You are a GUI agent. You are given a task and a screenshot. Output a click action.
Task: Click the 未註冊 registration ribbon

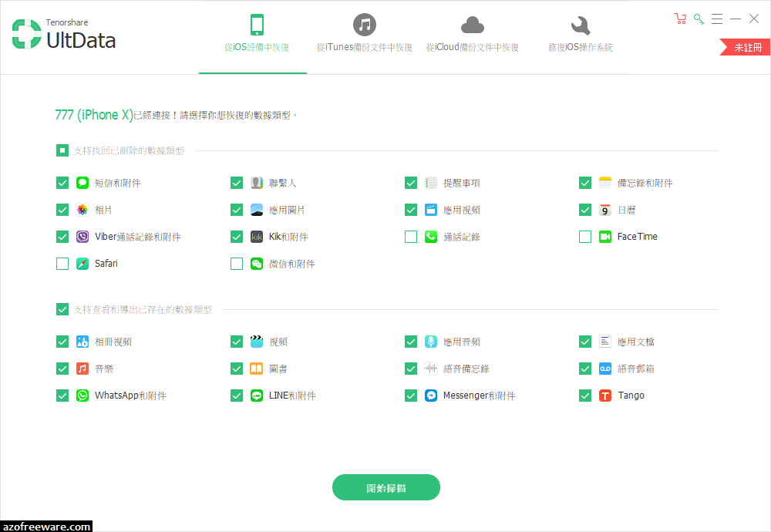click(x=747, y=46)
